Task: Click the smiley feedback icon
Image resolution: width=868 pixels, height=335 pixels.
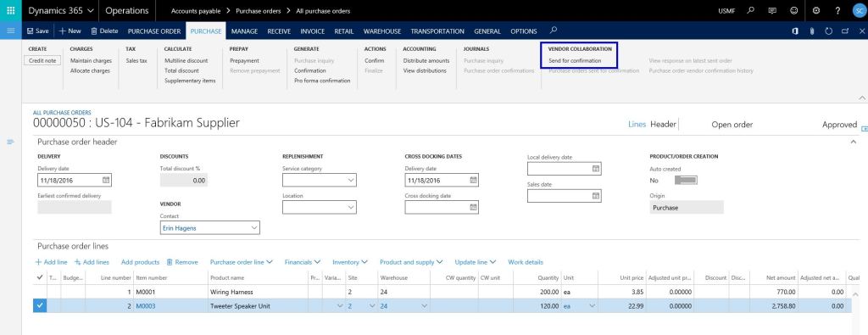Action: pyautogui.click(x=793, y=10)
